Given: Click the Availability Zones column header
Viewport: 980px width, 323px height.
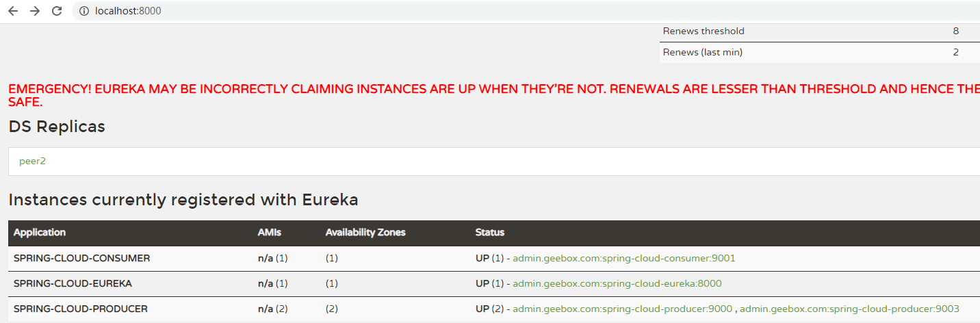Looking at the screenshot, I should (x=365, y=233).
